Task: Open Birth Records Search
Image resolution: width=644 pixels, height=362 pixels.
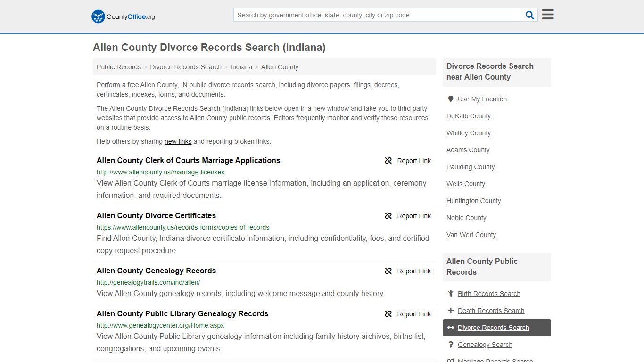Action: (489, 294)
